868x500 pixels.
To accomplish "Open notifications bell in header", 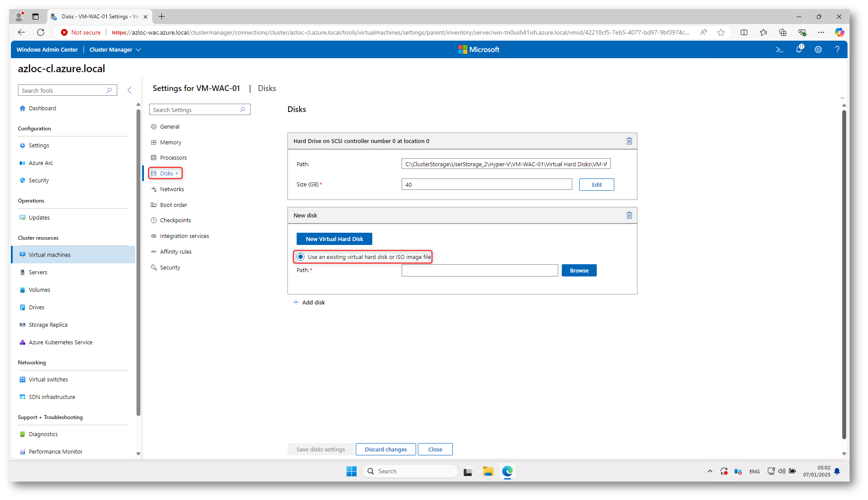I will tap(799, 49).
